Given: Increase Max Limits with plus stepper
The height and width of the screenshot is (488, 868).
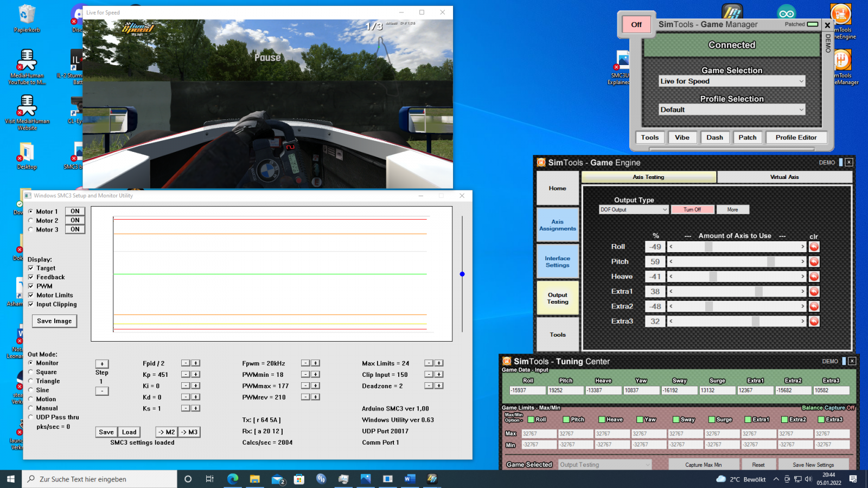Looking at the screenshot, I should pos(439,363).
